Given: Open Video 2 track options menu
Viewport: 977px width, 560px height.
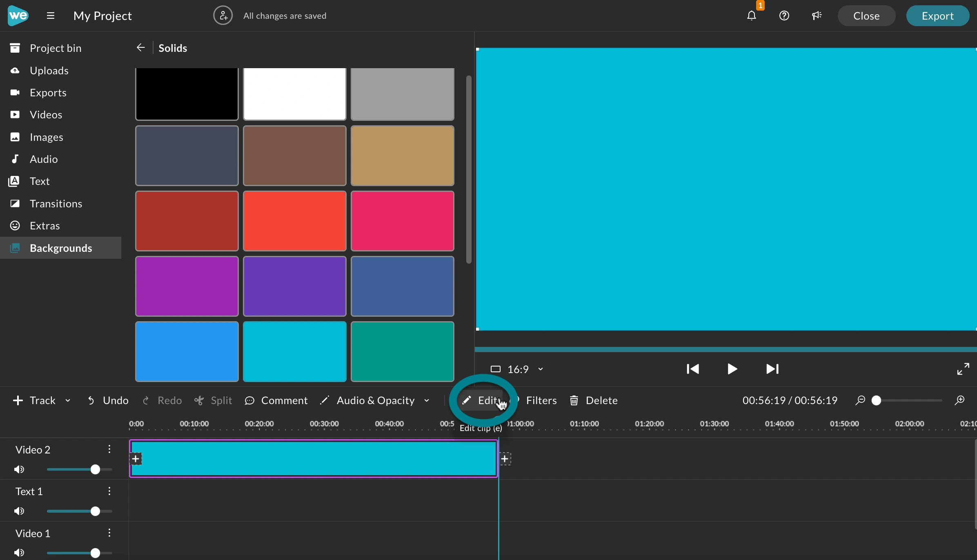Looking at the screenshot, I should 109,449.
